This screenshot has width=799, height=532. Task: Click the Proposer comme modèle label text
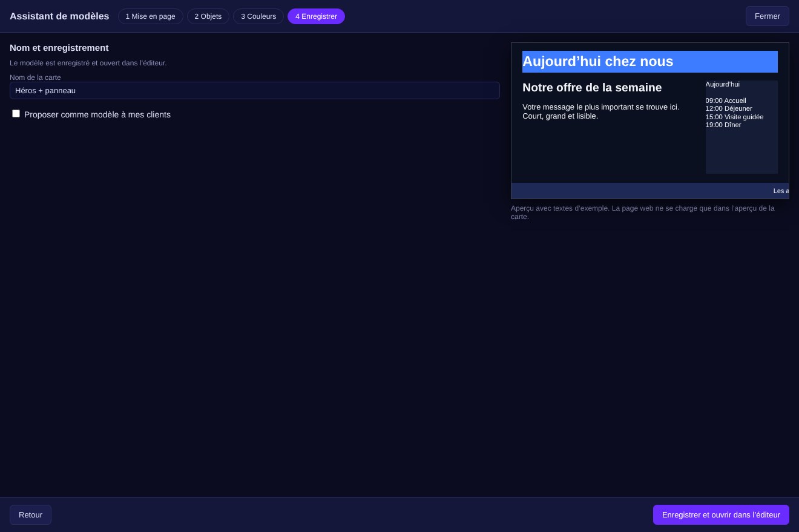97,114
